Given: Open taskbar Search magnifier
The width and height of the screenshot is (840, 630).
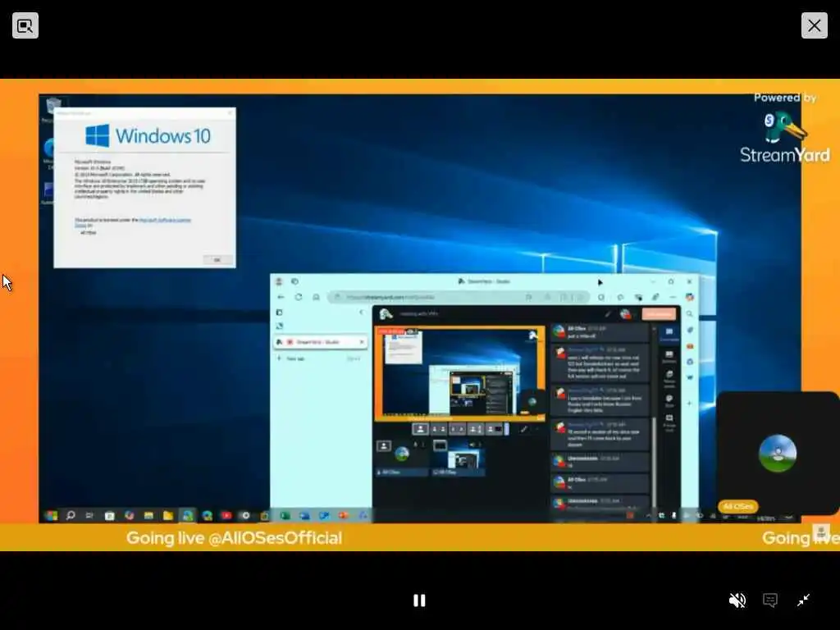Looking at the screenshot, I should [x=71, y=515].
